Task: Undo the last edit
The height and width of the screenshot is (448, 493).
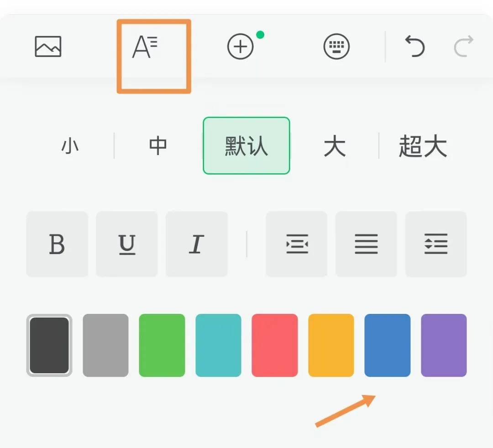Action: click(x=414, y=46)
